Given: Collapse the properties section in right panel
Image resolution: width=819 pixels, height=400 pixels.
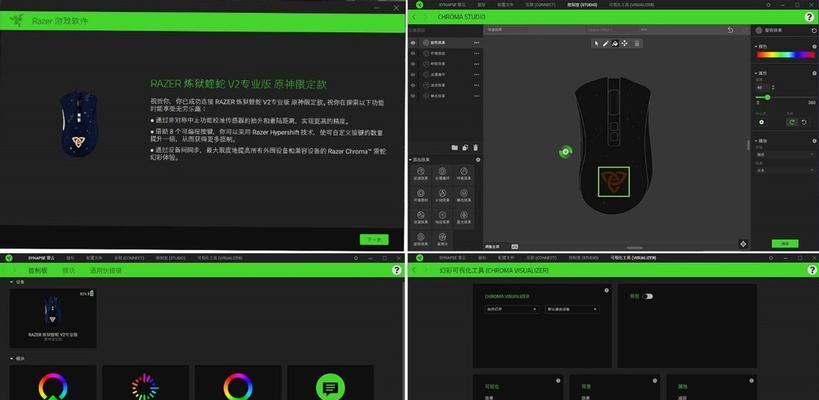Looking at the screenshot, I should [756, 73].
